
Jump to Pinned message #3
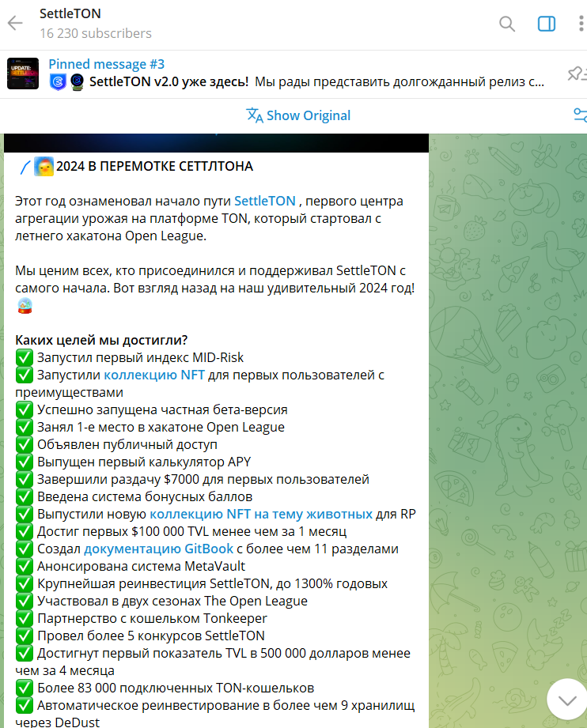click(107, 63)
